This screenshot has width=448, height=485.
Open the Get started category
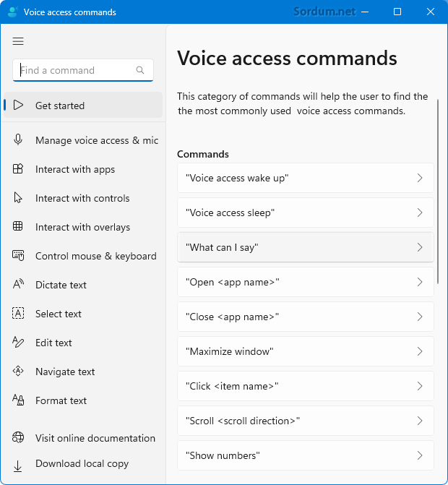60,106
